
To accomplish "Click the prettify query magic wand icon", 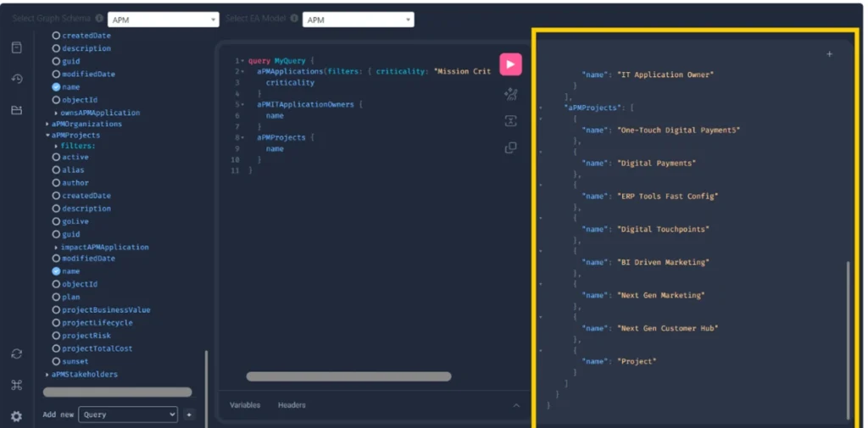I will point(510,94).
